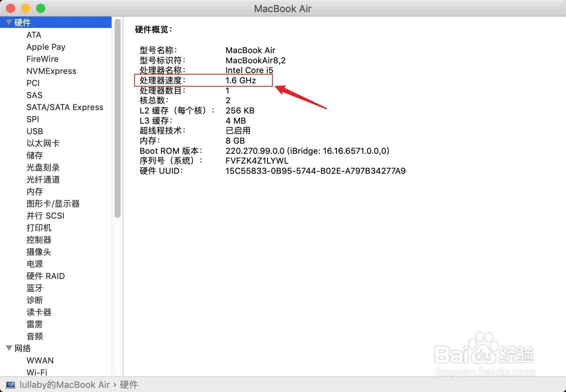Image resolution: width=566 pixels, height=392 pixels.
Task: Open the 摄像头 entry
Action: (39, 252)
